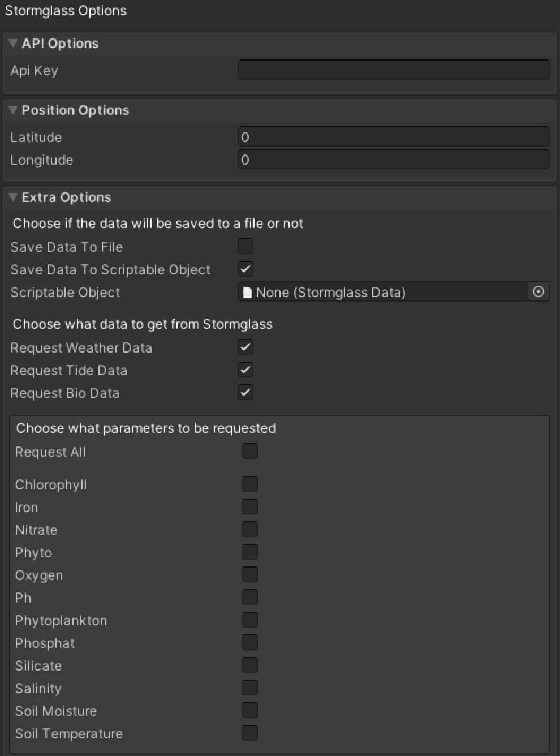Click the Longitude value field
This screenshot has width=560, height=756.
tap(393, 160)
